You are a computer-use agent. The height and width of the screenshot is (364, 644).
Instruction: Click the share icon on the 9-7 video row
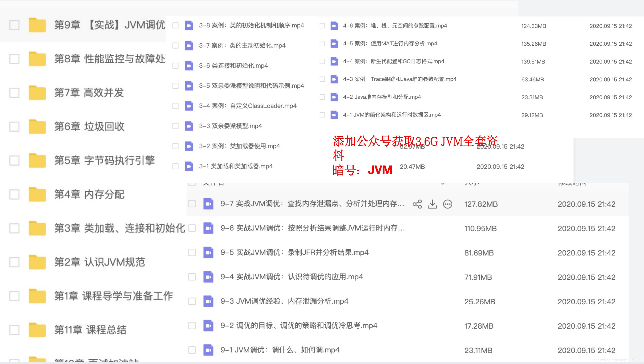tap(417, 204)
